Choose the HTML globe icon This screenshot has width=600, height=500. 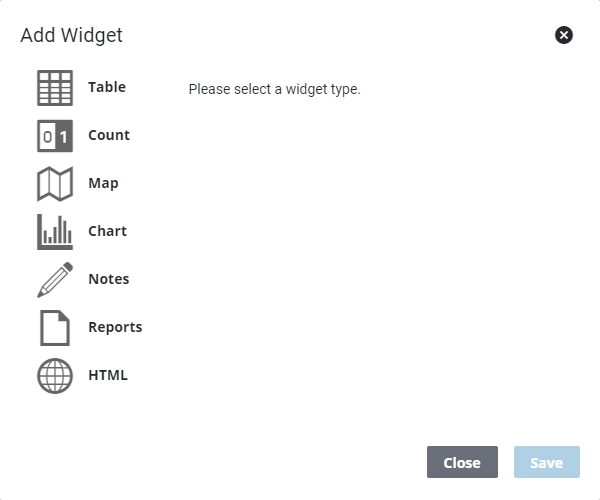[55, 376]
